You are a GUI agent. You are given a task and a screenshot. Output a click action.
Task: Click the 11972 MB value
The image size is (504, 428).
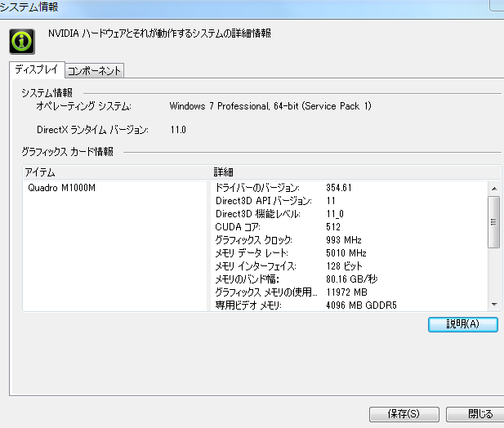[346, 292]
